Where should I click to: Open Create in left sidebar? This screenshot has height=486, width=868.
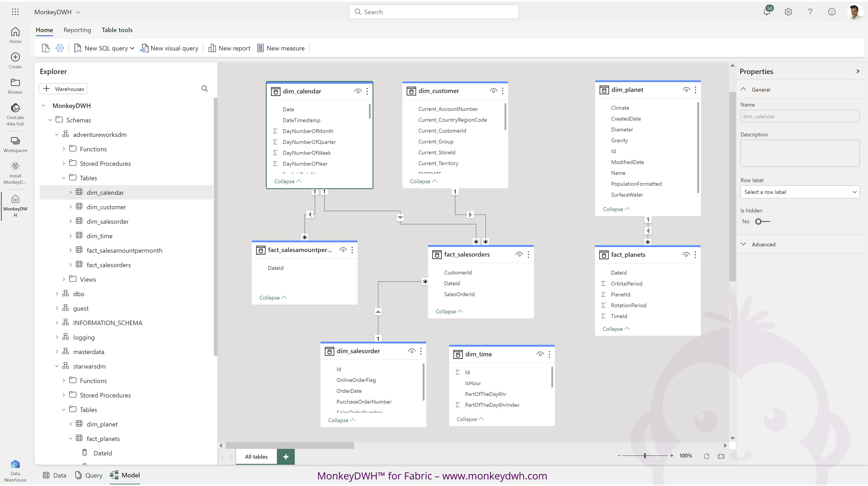pos(15,61)
